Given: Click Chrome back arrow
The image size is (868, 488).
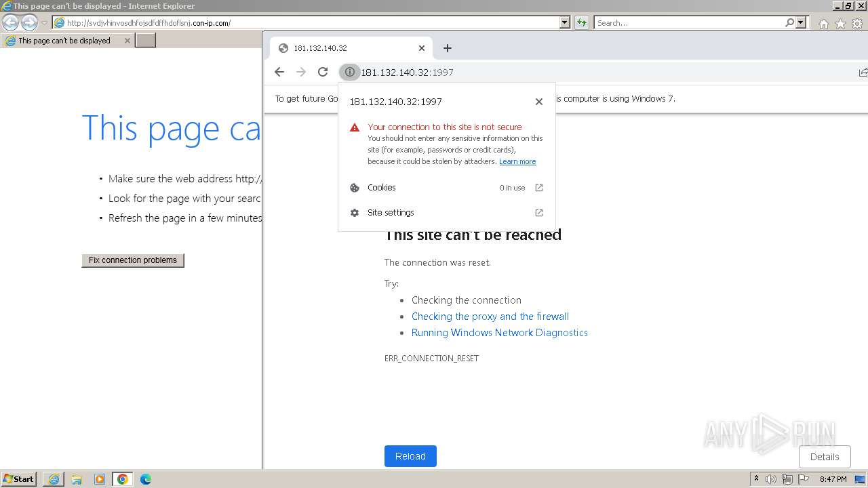Looking at the screenshot, I should [x=279, y=72].
